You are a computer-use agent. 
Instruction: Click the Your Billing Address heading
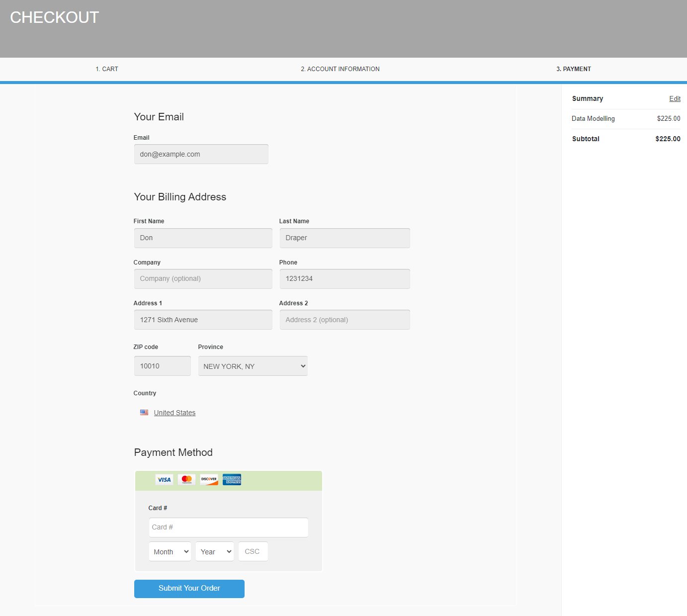(180, 197)
